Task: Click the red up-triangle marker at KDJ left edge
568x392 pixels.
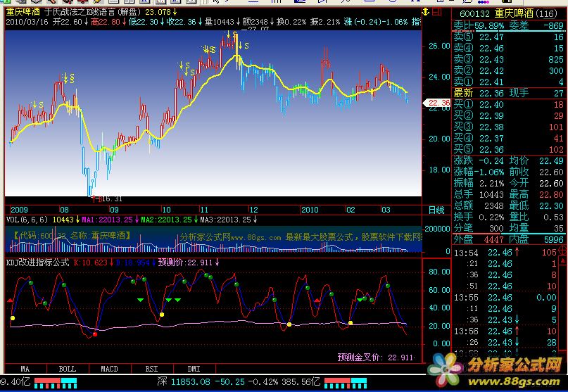Action: (x=10, y=300)
